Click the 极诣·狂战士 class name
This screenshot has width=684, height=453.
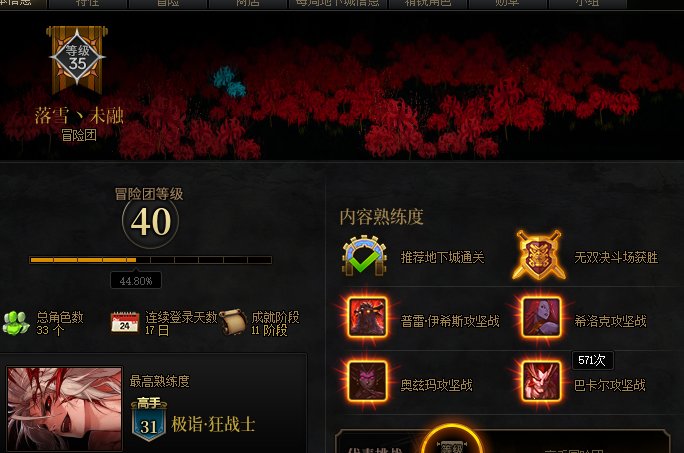(x=213, y=424)
